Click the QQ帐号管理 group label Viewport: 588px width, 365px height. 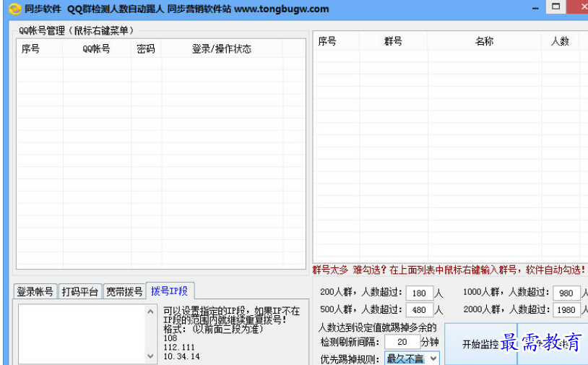point(76,31)
